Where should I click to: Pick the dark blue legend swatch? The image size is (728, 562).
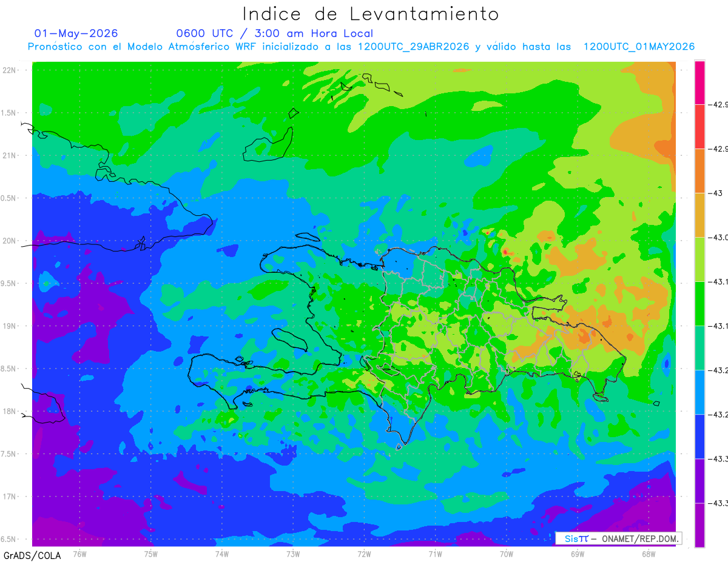pyautogui.click(x=699, y=437)
